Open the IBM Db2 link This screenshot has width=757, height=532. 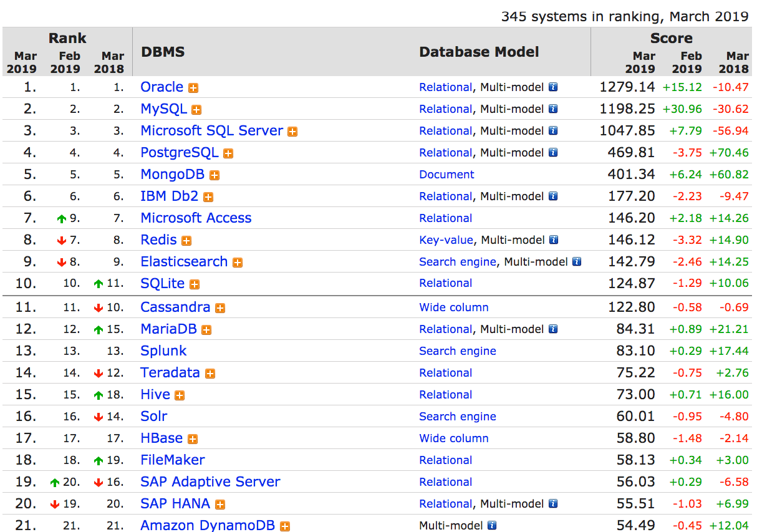click(x=170, y=196)
